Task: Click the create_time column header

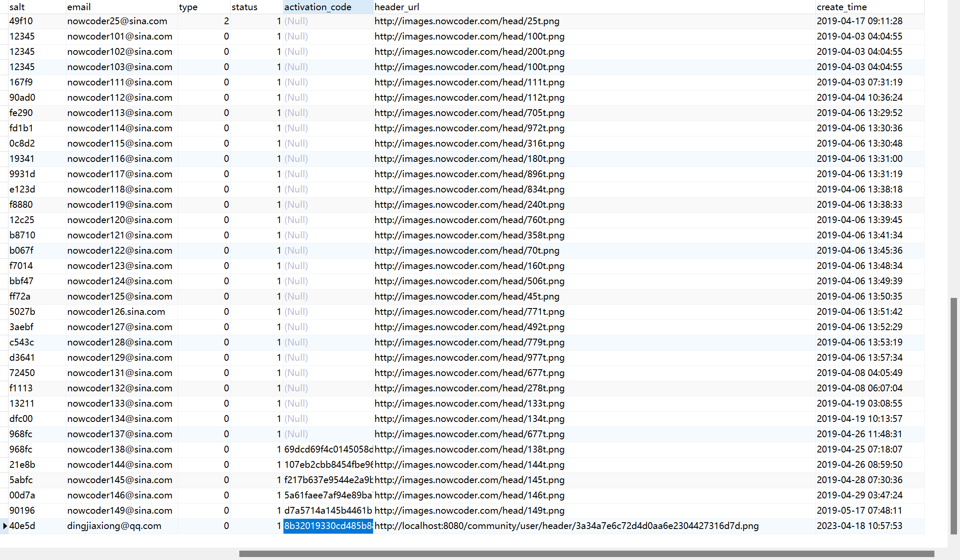Action: coord(869,7)
